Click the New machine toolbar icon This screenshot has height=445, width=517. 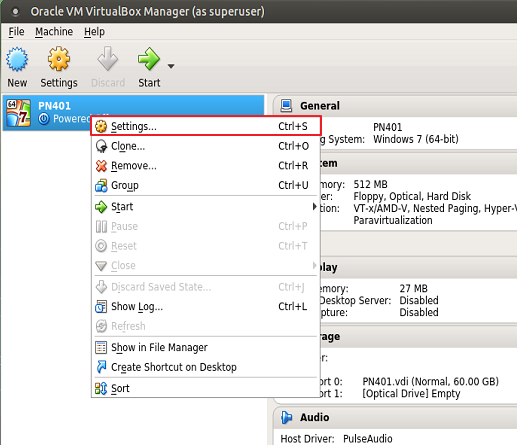[x=17, y=60]
